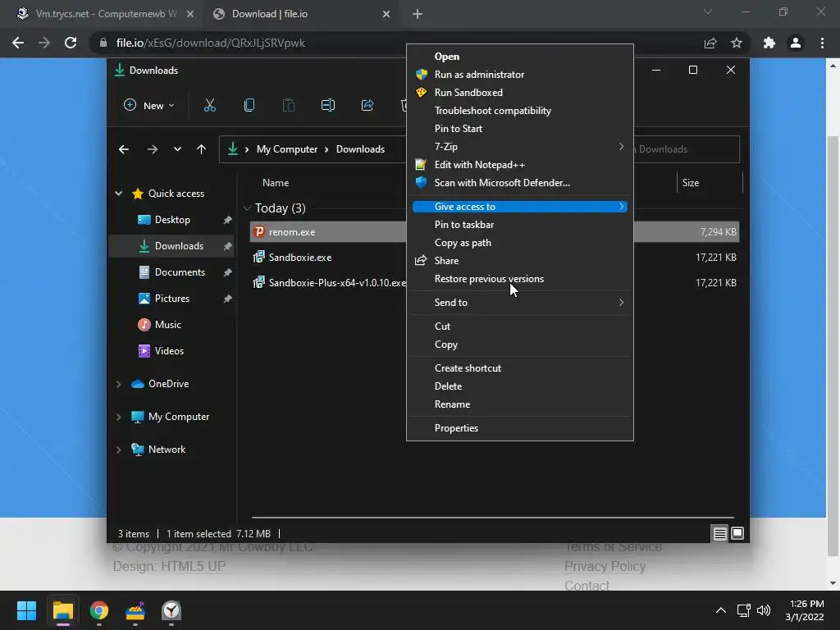Open the Chrome extensions puzzle icon
Image resolution: width=840 pixels, height=630 pixels.
(x=769, y=43)
